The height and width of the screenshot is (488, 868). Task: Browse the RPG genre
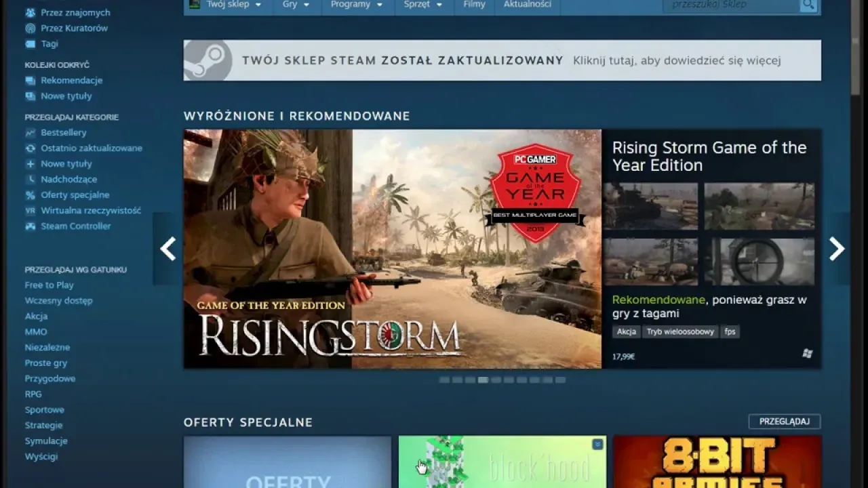pyautogui.click(x=33, y=394)
